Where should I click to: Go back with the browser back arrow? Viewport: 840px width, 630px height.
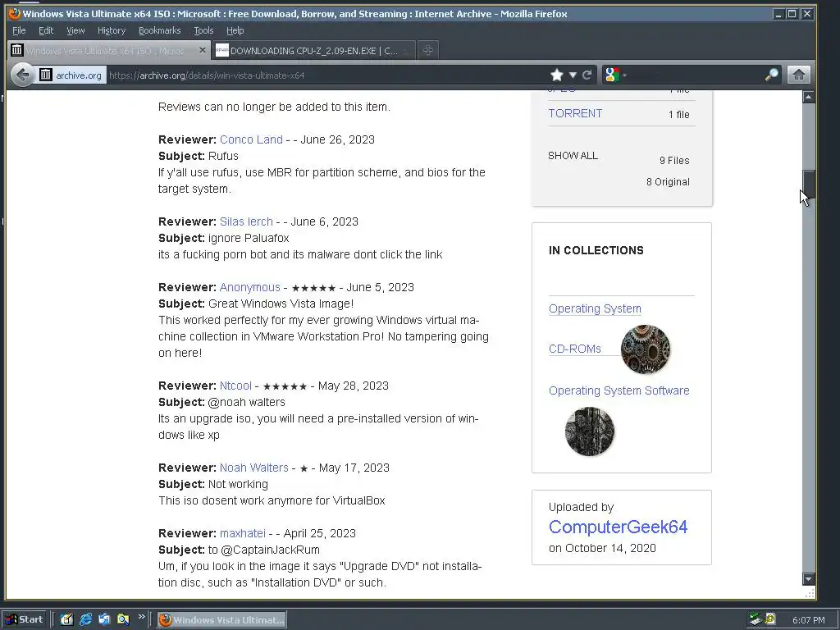[22, 75]
